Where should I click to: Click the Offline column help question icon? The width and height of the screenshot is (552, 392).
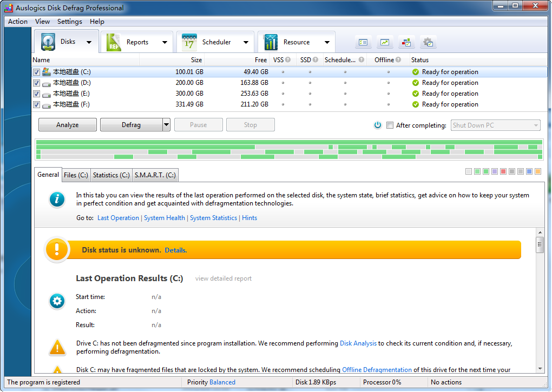click(x=398, y=60)
